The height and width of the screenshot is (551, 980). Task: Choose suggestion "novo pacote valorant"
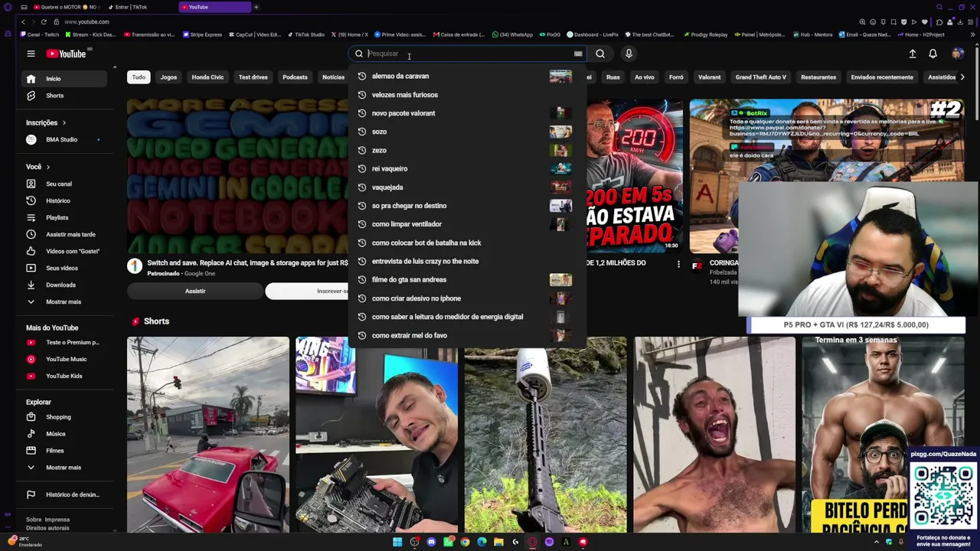point(467,113)
